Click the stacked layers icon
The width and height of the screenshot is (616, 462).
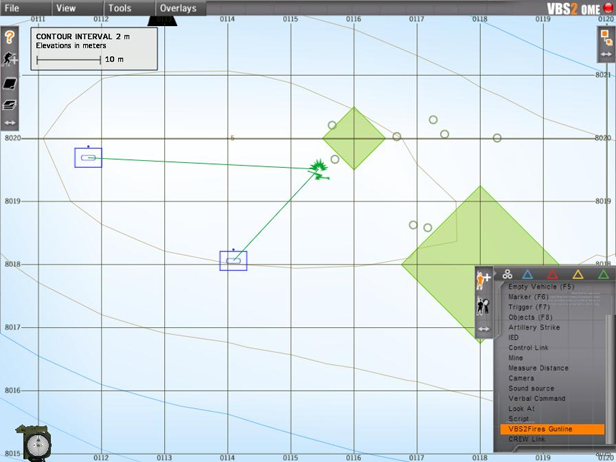coord(10,105)
